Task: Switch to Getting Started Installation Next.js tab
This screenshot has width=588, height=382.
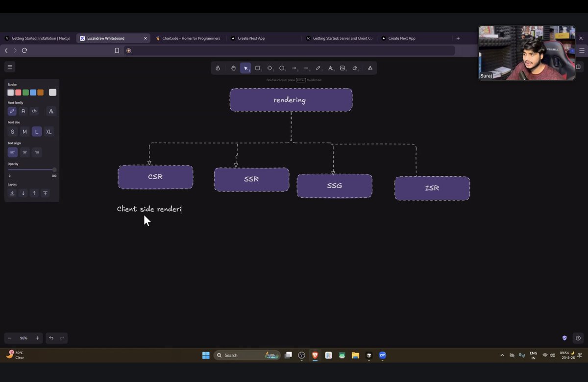Action: [x=38, y=38]
